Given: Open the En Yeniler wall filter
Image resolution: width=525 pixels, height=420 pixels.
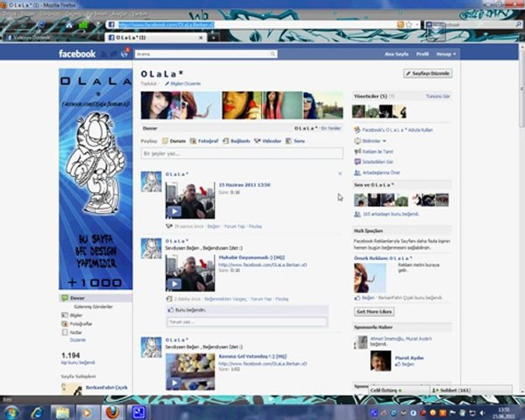Looking at the screenshot, I should pos(331,128).
